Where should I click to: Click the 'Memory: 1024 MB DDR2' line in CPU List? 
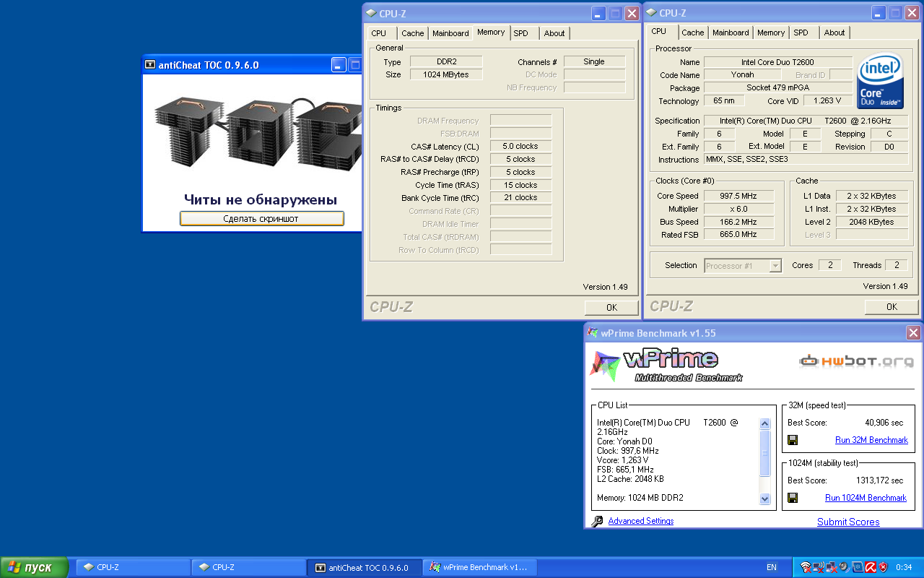640,498
